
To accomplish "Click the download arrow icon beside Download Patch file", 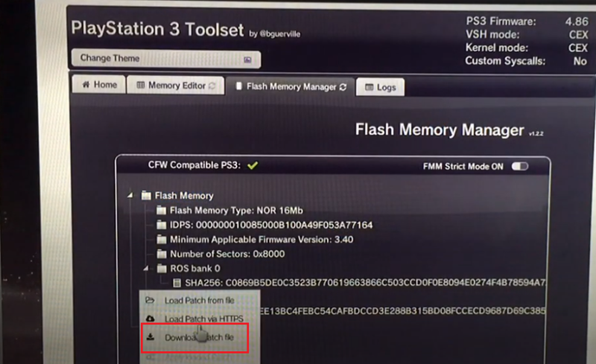I will (150, 337).
